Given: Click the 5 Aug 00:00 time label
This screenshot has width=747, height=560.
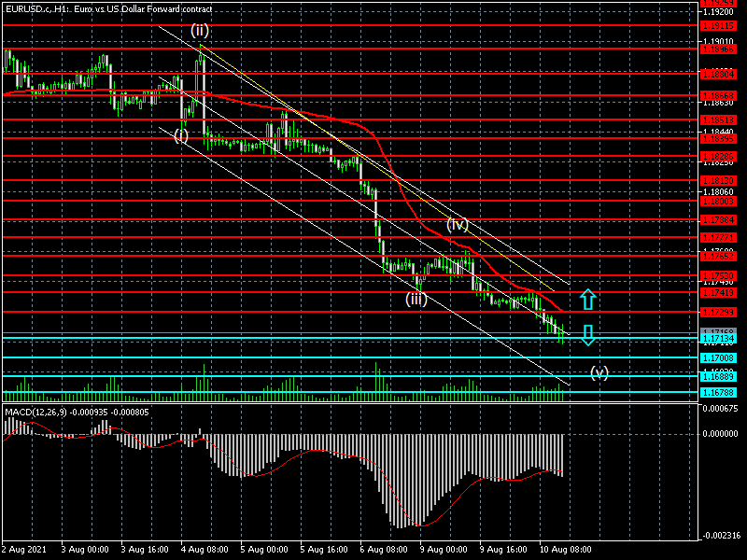Looking at the screenshot, I should [264, 549].
